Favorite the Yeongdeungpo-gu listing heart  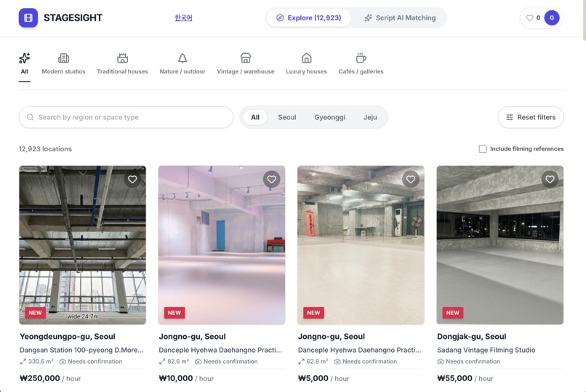132,180
